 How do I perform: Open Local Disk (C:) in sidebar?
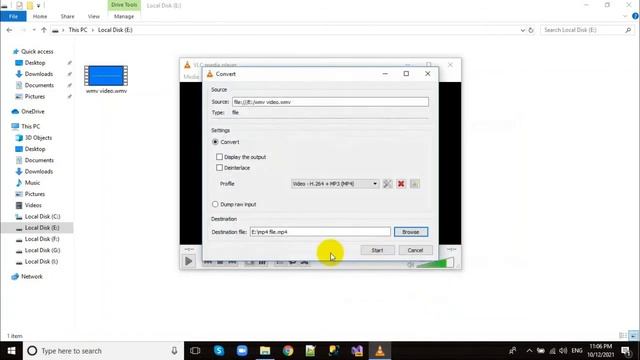(42, 216)
